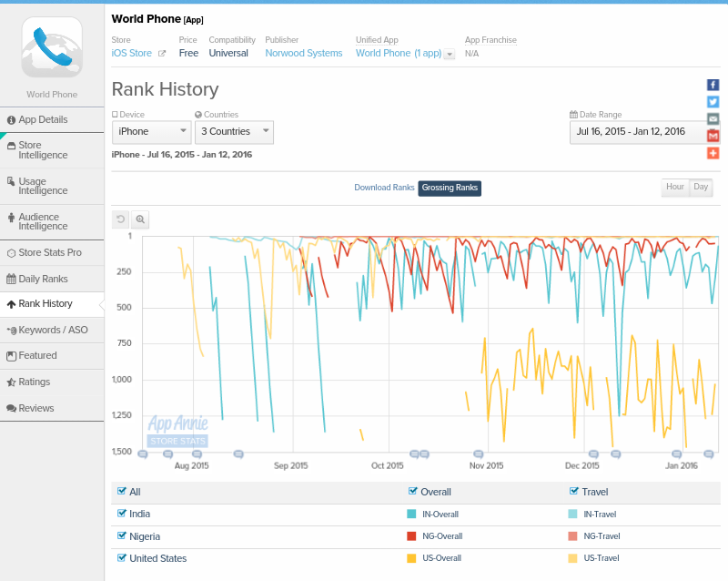Open Keywords / ASO sidebar item
Viewport: 728px width, 581px height.
52,330
